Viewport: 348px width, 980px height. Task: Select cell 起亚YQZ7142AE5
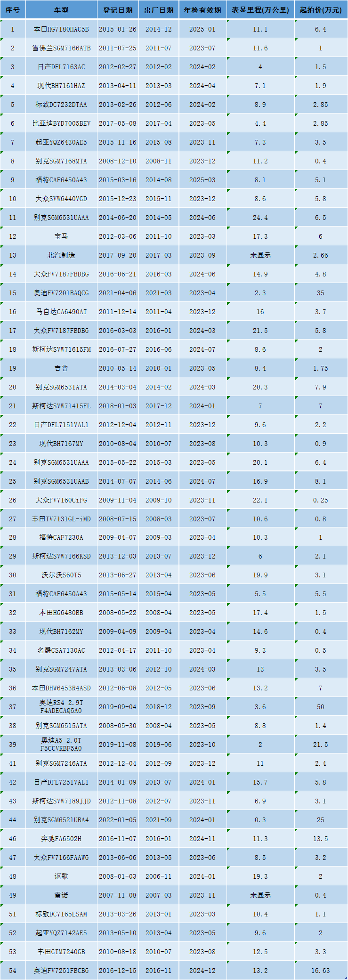[61, 933]
